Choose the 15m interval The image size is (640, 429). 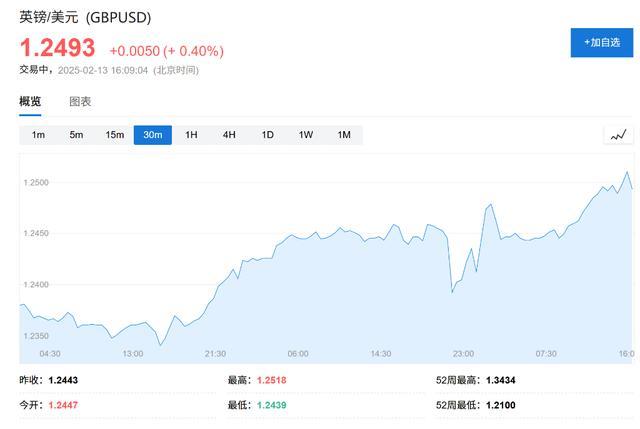115,135
